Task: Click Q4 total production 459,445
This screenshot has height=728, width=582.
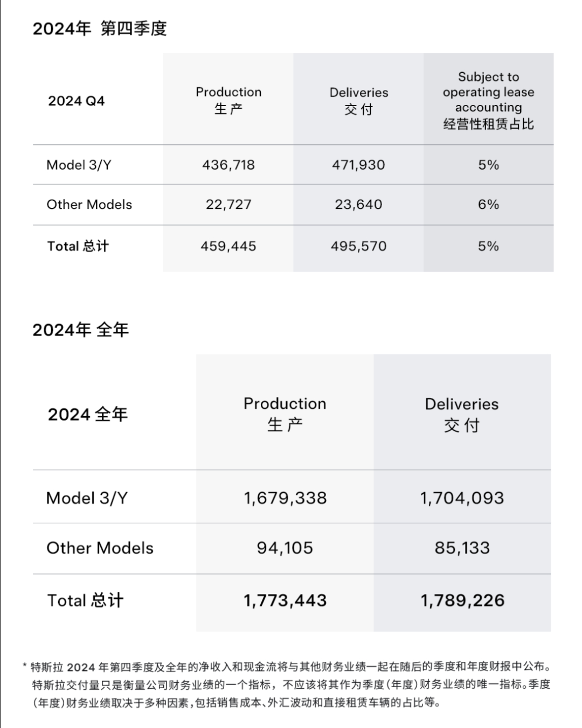Action: point(228,246)
